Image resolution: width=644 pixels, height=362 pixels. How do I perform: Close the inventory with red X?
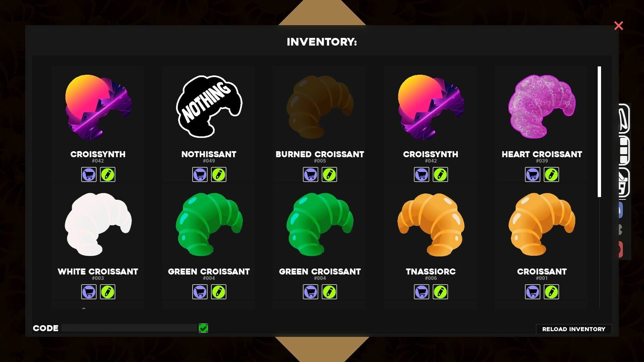[619, 26]
